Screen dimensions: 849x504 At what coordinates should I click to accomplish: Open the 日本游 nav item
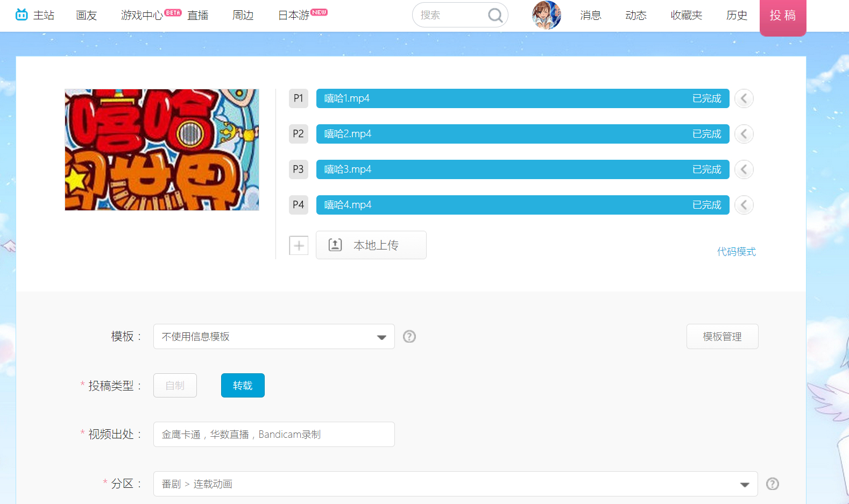[x=294, y=15]
